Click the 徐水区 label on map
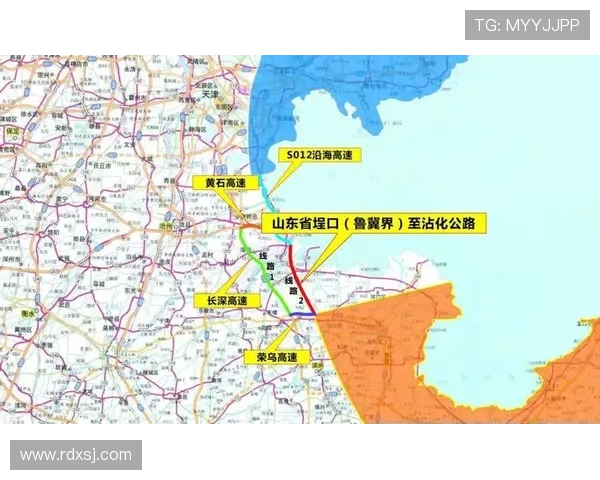The width and height of the screenshot is (600, 480). pos(28,114)
